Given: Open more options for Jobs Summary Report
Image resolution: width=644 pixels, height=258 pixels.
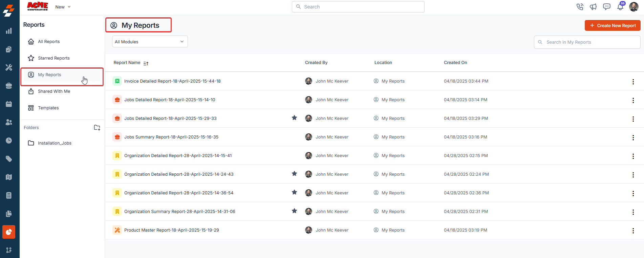Looking at the screenshot, I should point(633,137).
